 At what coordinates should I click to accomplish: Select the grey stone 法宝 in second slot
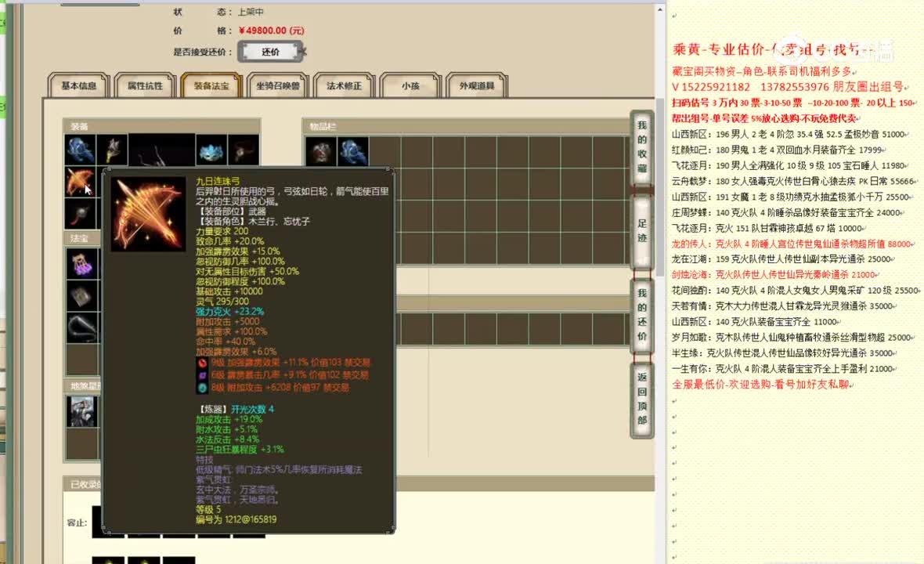pyautogui.click(x=81, y=296)
